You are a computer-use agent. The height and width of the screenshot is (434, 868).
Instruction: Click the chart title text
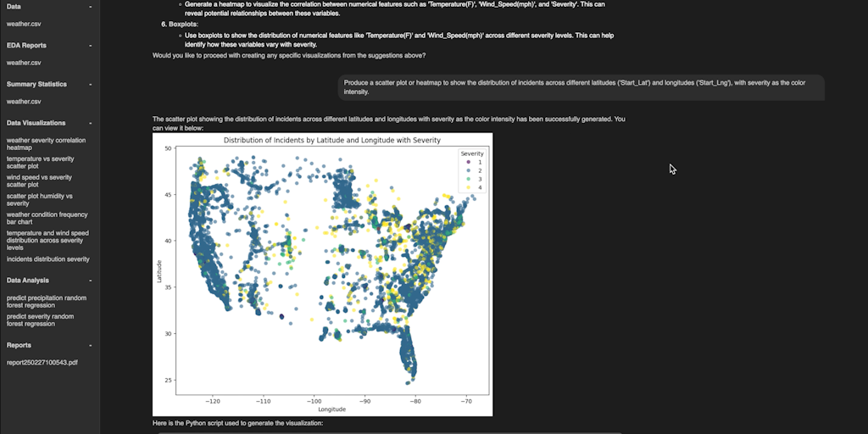tap(332, 141)
